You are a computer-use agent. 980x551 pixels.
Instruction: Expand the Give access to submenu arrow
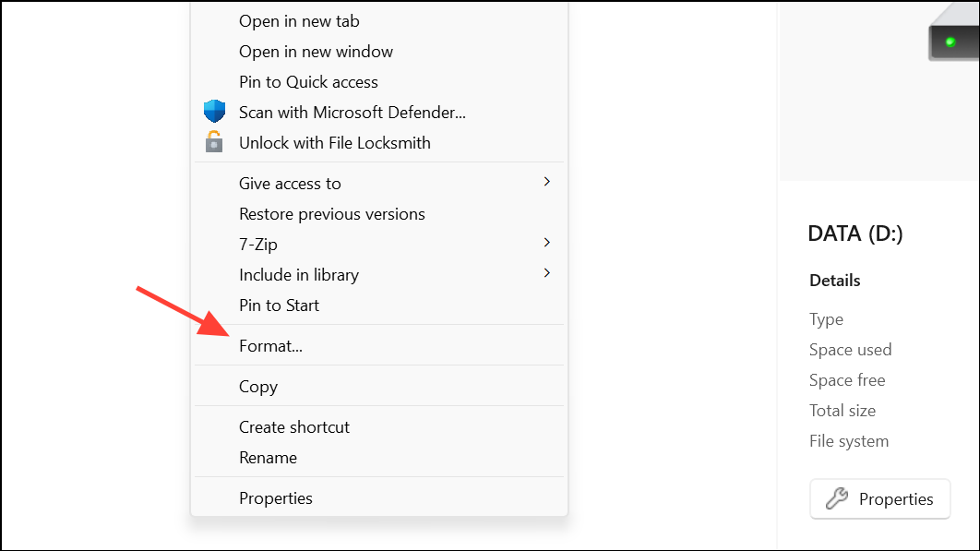pos(547,182)
